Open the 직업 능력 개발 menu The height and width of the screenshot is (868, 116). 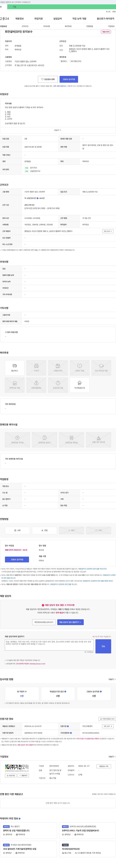pos(79,19)
